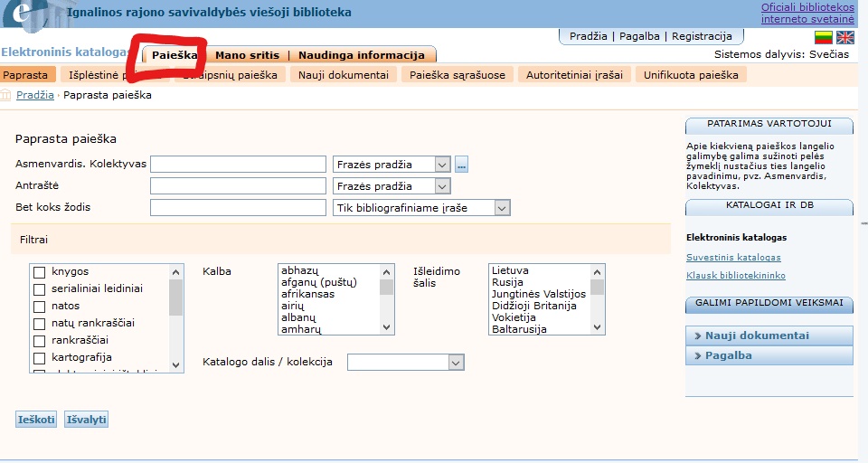Click the Išvalyti button to clear the form
The height and width of the screenshot is (463, 868).
87,420
